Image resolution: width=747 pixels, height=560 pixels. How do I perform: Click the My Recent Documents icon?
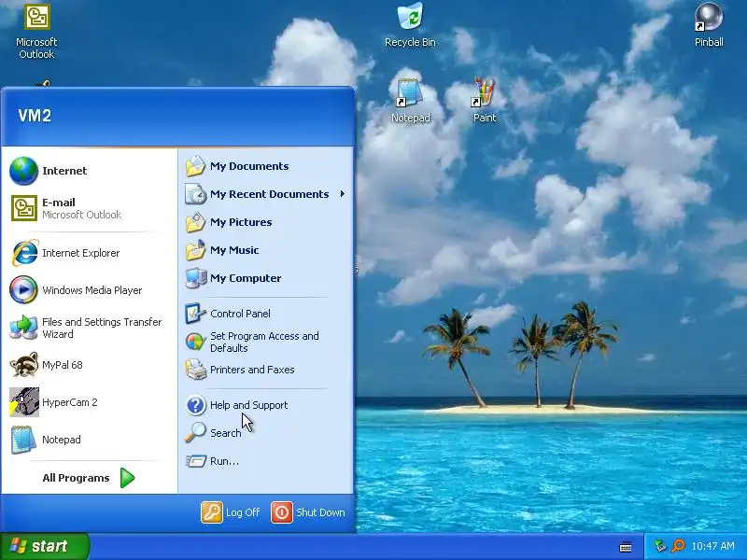click(x=195, y=194)
